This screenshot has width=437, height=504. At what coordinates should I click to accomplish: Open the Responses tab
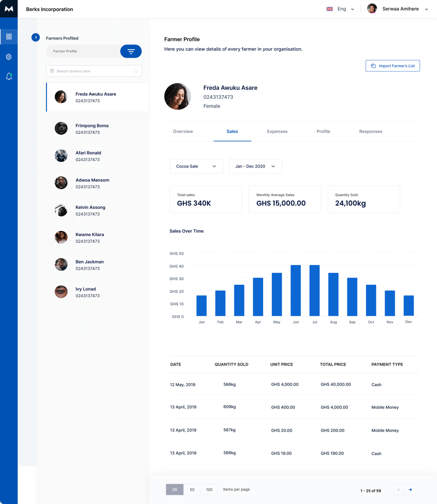pyautogui.click(x=371, y=131)
